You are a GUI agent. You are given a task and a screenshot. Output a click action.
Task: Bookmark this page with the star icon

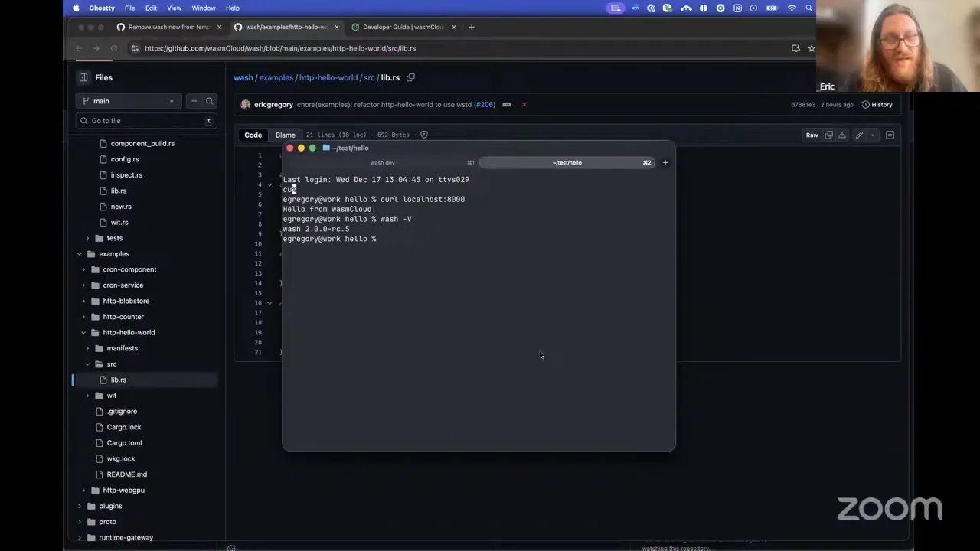pos(811,48)
